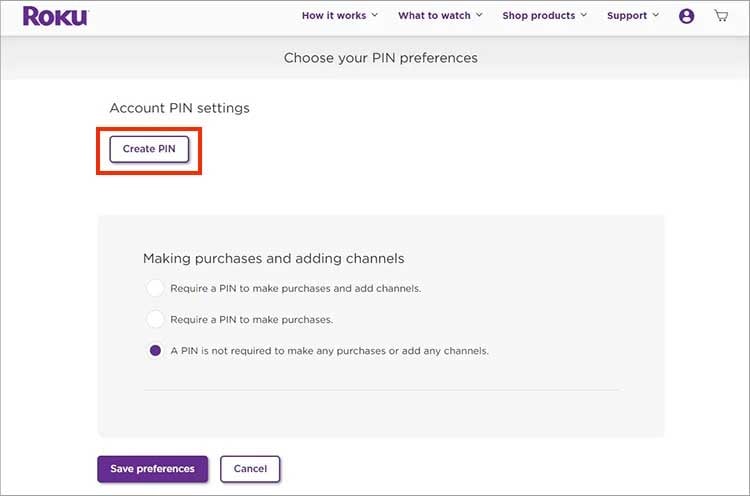
Task: Open the Shop products menu
Action: (539, 16)
